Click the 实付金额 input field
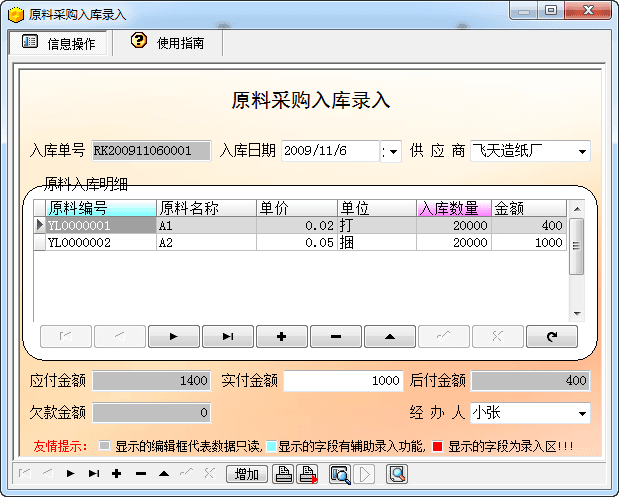 point(343,381)
